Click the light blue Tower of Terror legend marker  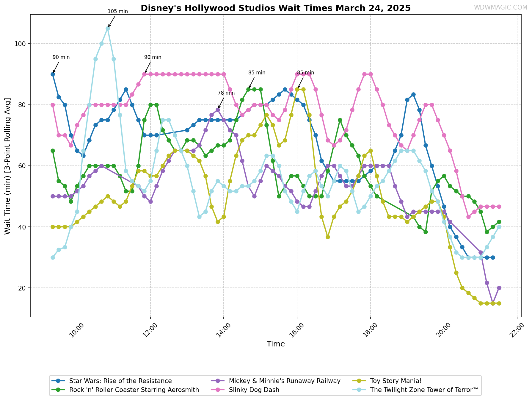360,390
